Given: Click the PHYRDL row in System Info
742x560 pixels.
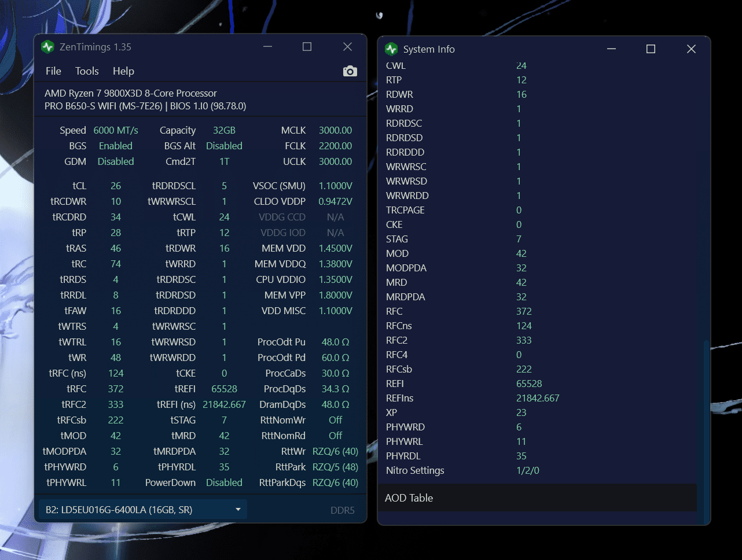Looking at the screenshot, I should click(x=537, y=456).
